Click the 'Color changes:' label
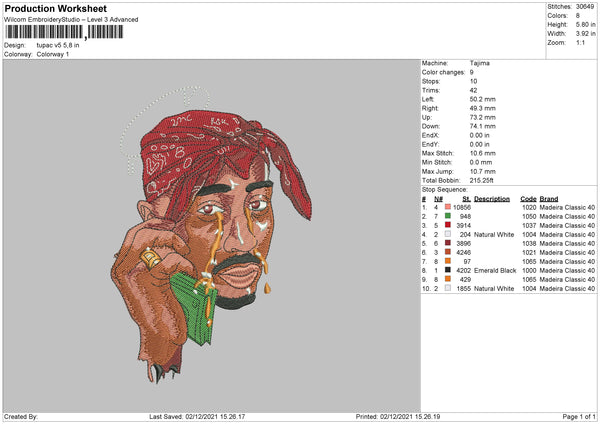 coord(443,72)
